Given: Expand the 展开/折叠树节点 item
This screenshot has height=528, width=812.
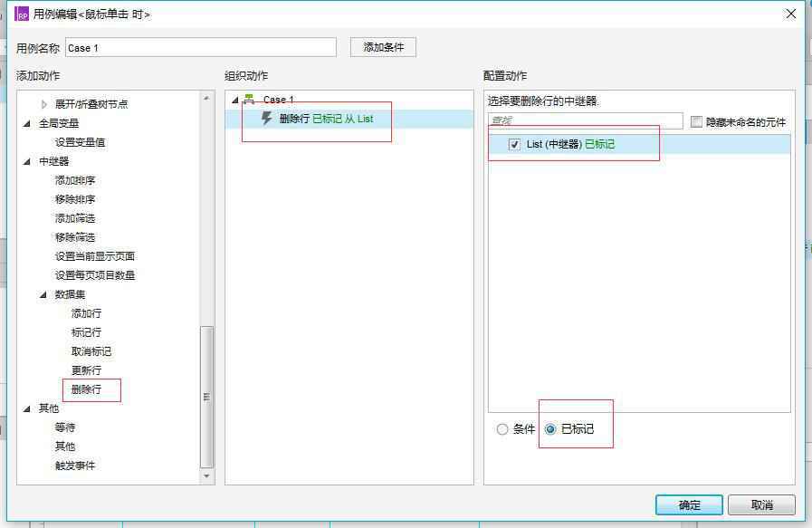Looking at the screenshot, I should 44,104.
